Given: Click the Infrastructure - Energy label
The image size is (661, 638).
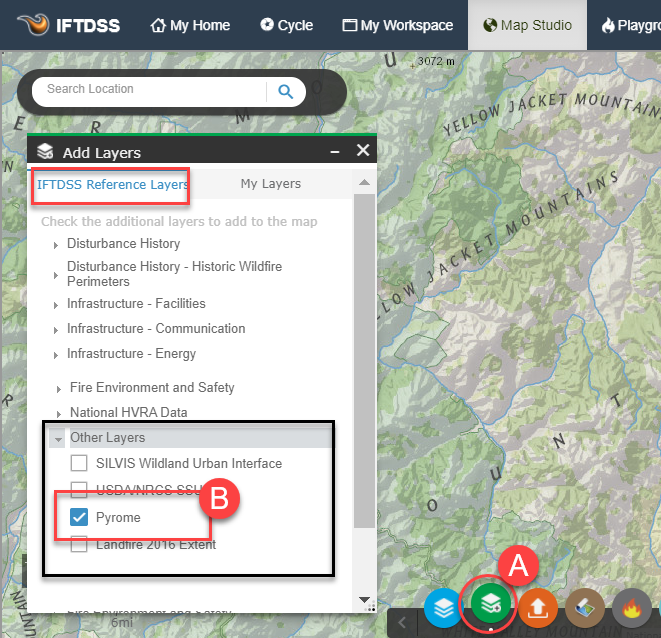Looking at the screenshot, I should pyautogui.click(x=132, y=353).
